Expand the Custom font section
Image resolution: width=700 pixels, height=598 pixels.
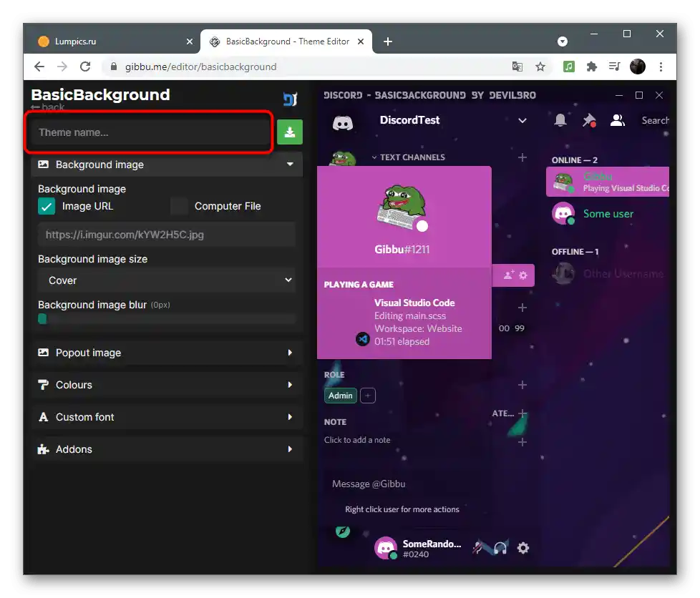pyautogui.click(x=167, y=417)
